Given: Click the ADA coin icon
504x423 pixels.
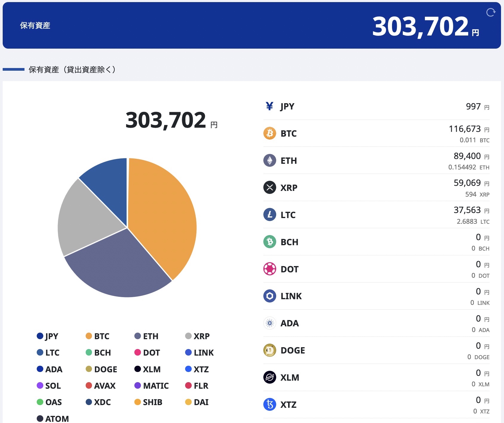Looking at the screenshot, I should [x=270, y=323].
